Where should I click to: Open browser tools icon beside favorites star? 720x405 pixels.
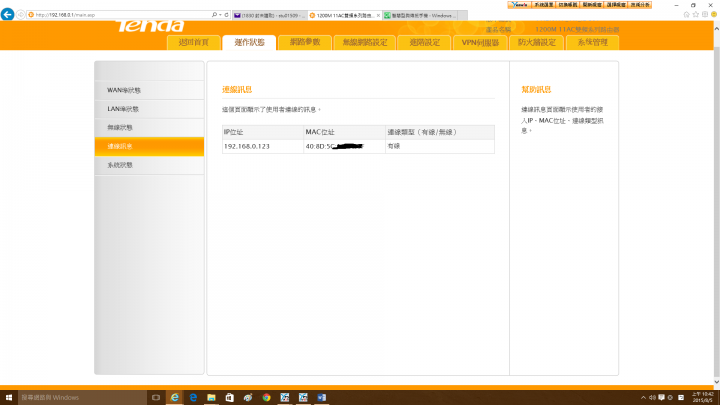point(705,15)
